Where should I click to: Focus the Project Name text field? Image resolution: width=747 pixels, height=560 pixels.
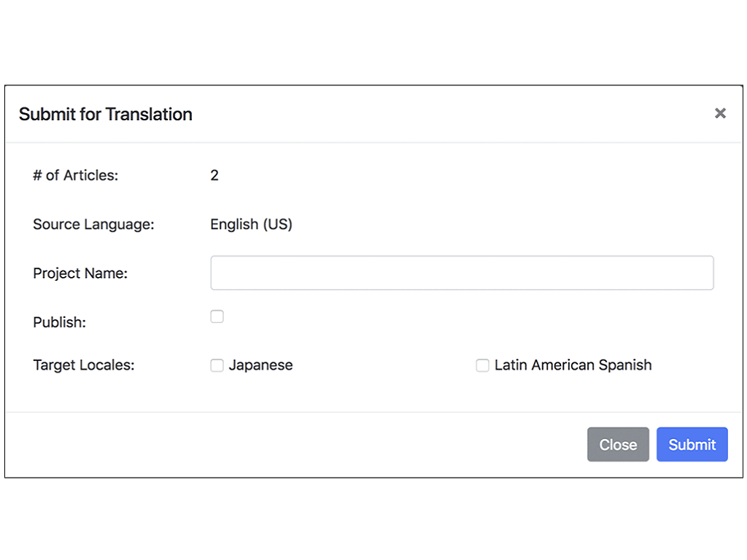[462, 273]
